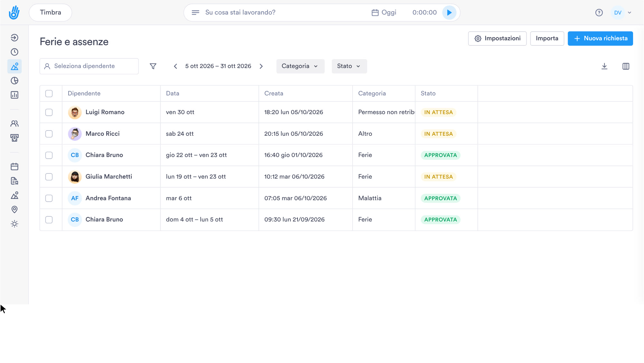Open the clock-in arrow sidebar icon

coord(14,38)
